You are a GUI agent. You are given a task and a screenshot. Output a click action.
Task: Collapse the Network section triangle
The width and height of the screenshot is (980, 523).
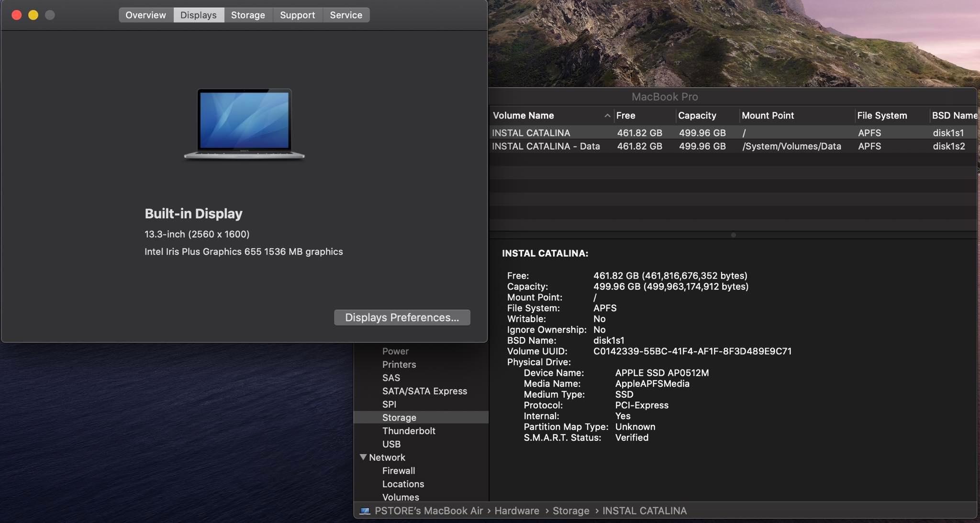(x=363, y=457)
